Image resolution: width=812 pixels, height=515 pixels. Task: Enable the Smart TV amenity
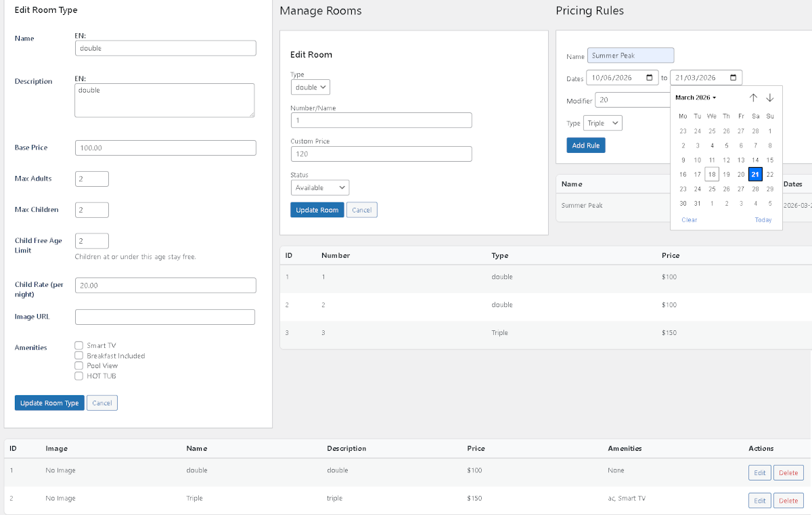pyautogui.click(x=78, y=345)
